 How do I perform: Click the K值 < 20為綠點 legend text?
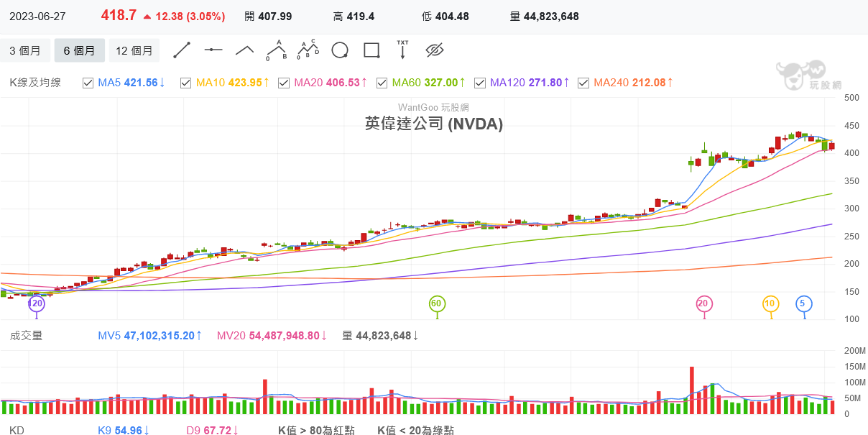click(x=415, y=431)
